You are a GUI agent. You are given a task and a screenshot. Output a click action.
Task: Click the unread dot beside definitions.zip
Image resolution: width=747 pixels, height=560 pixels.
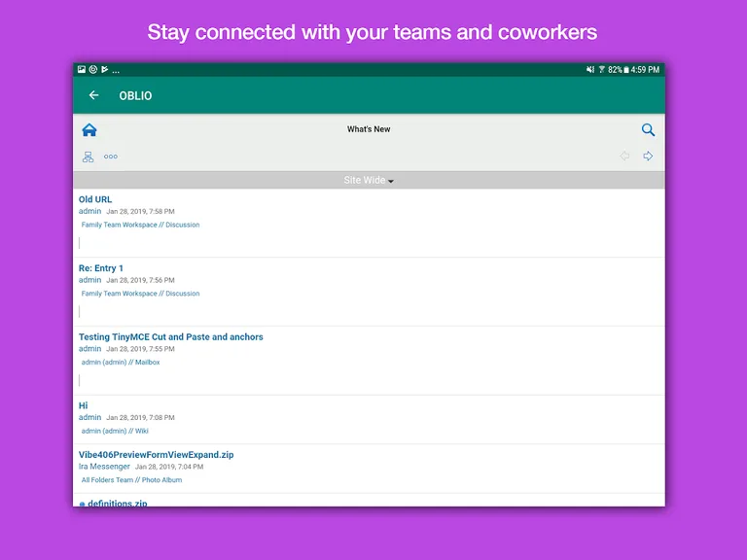point(82,504)
